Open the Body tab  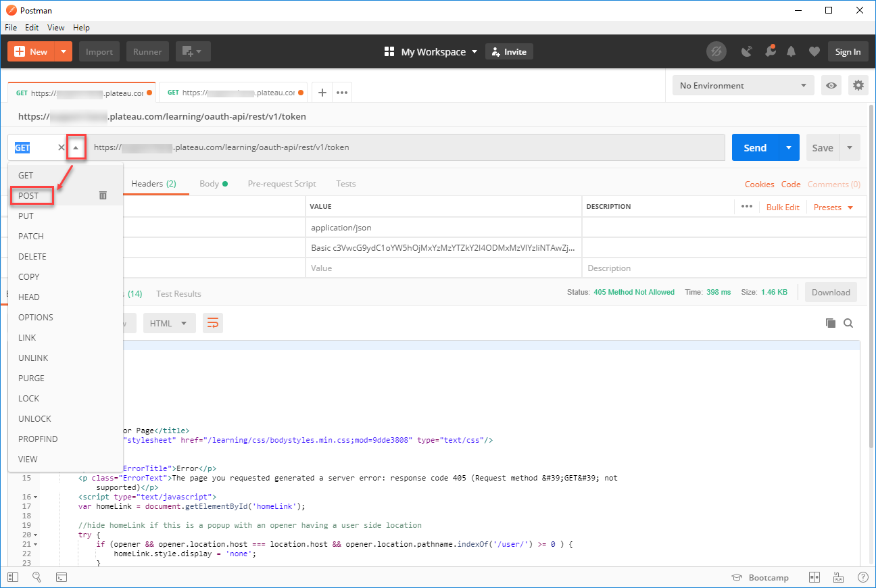213,184
